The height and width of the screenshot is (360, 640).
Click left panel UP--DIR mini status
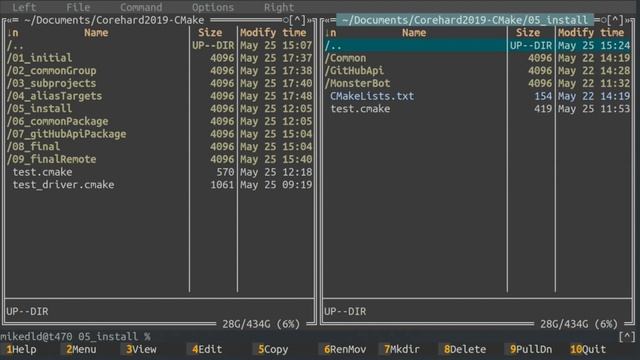pos(27,311)
